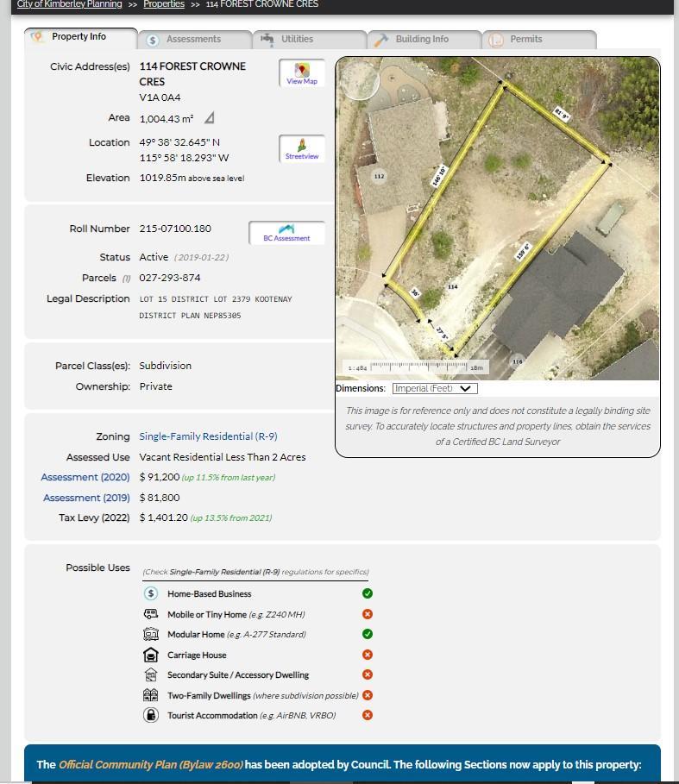
Task: Open the BC Assessment icon link
Action: point(286,233)
